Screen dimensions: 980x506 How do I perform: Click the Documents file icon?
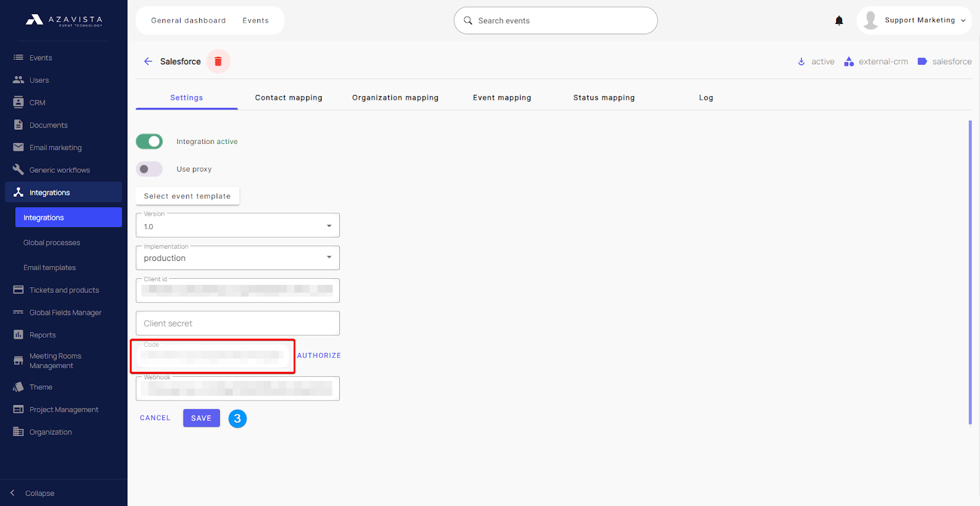tap(18, 125)
